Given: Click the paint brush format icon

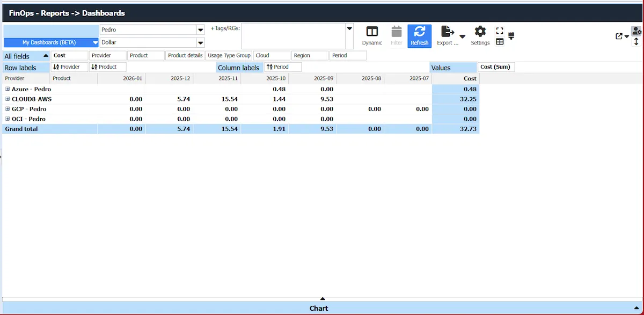Looking at the screenshot, I should [x=511, y=36].
